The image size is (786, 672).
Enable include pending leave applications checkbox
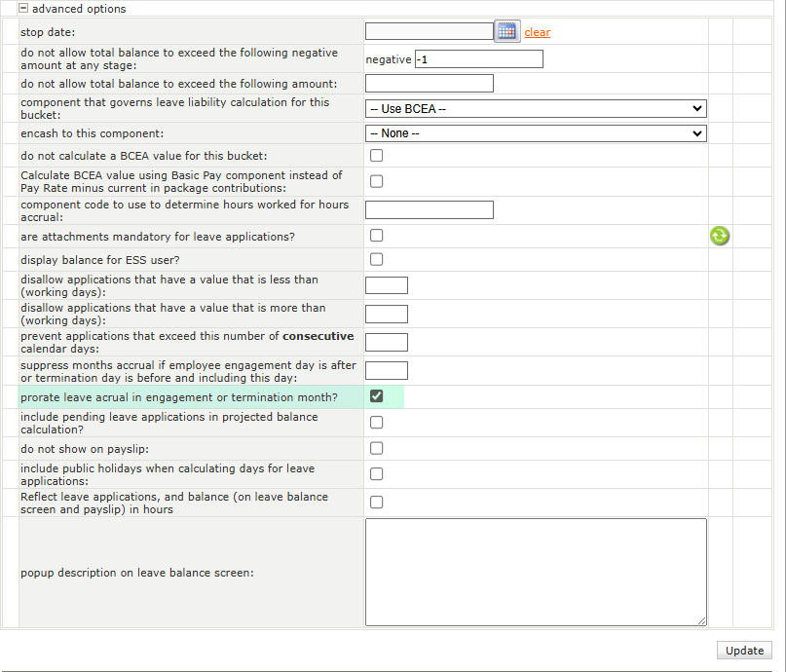(x=377, y=423)
